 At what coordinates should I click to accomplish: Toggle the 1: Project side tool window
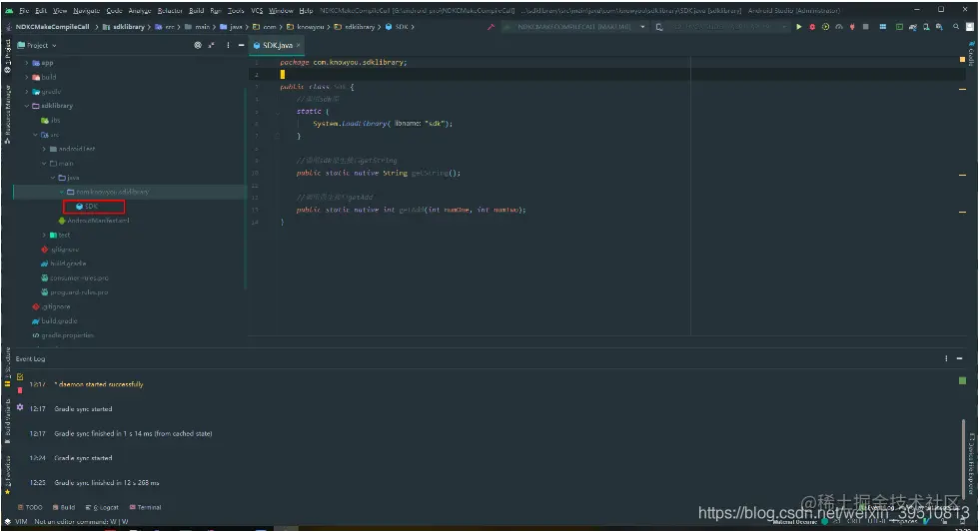pyautogui.click(x=8, y=56)
